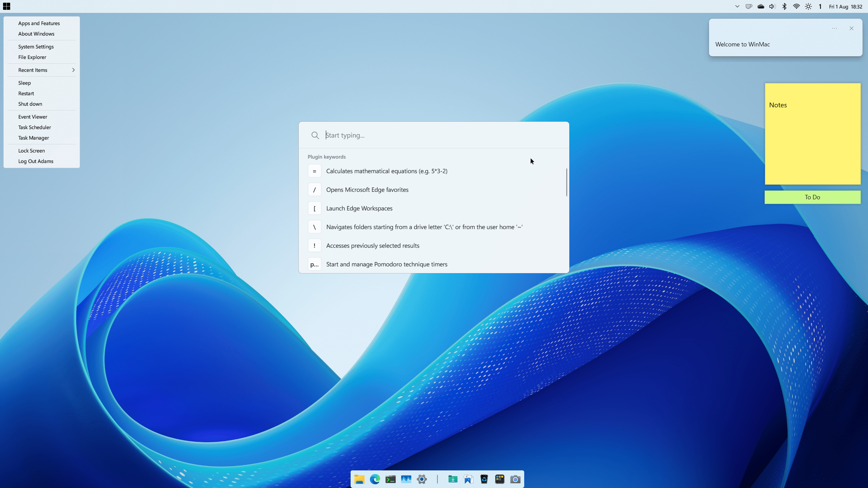The image size is (868, 488).
Task: Click the search magnifier in the launcher
Action: pyautogui.click(x=315, y=135)
